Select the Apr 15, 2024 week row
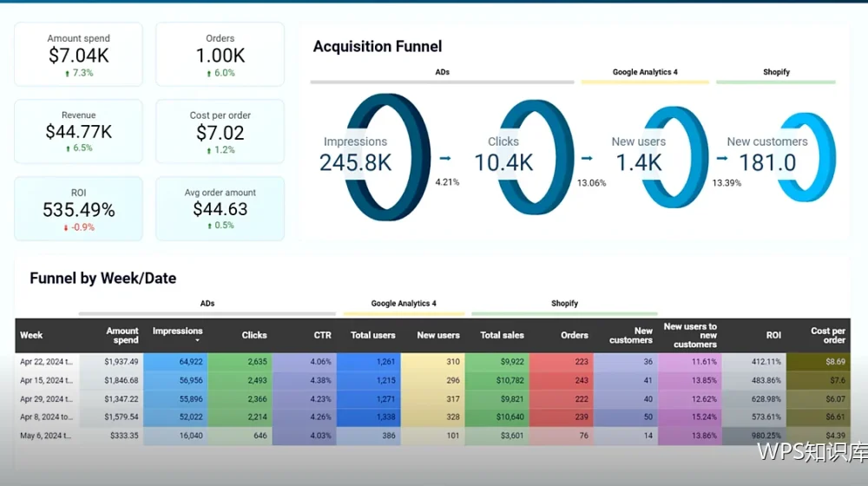Viewport: 868px width, 486px height. [432, 380]
